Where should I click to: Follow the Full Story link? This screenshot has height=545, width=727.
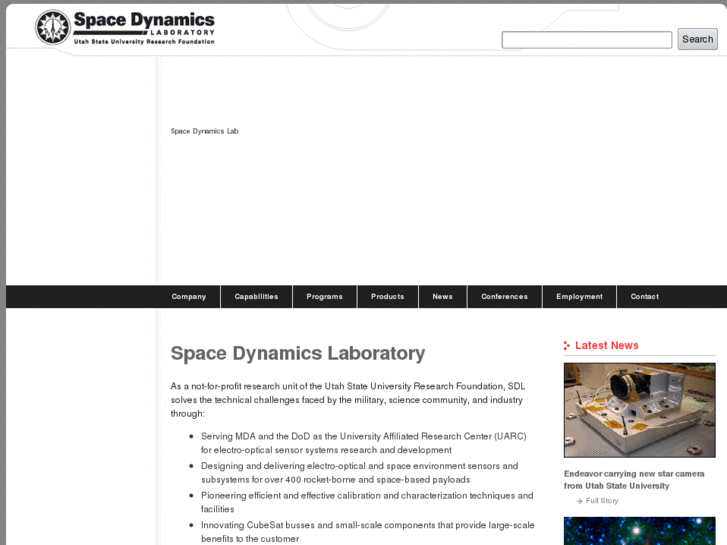tap(602, 501)
